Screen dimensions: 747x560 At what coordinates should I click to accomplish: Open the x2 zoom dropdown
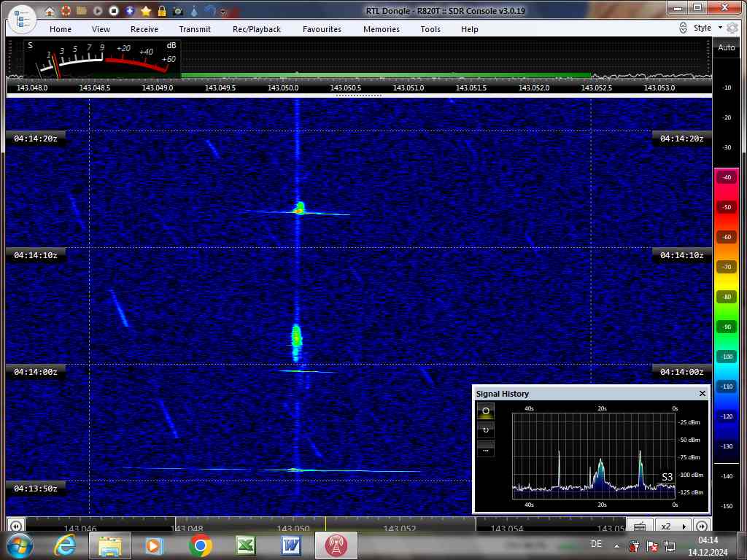(673, 526)
